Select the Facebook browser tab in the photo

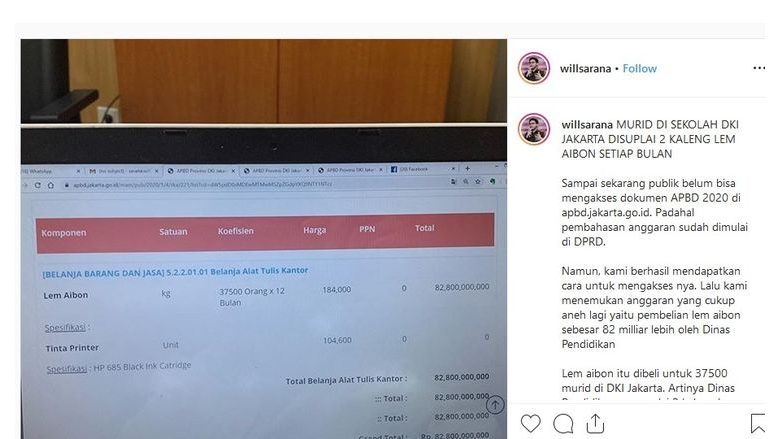(x=423, y=170)
